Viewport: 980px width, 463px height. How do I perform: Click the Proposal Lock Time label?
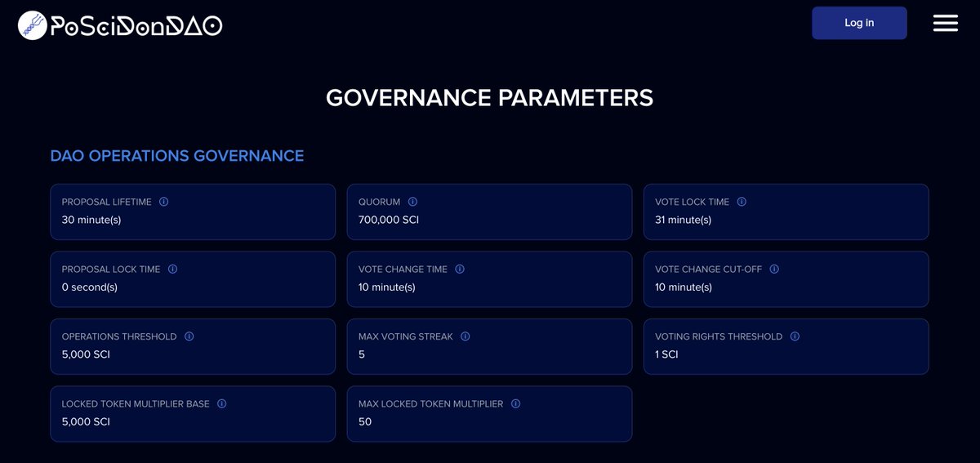[x=111, y=269]
